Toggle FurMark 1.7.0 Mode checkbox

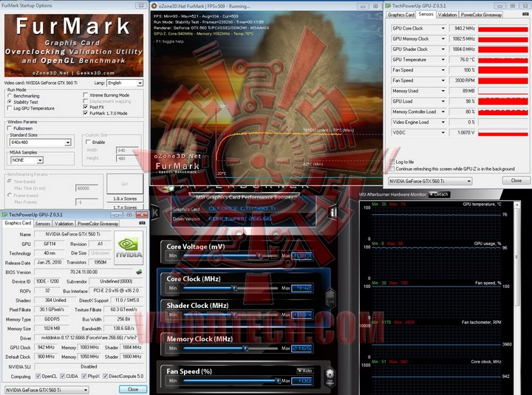pyautogui.click(x=86, y=113)
